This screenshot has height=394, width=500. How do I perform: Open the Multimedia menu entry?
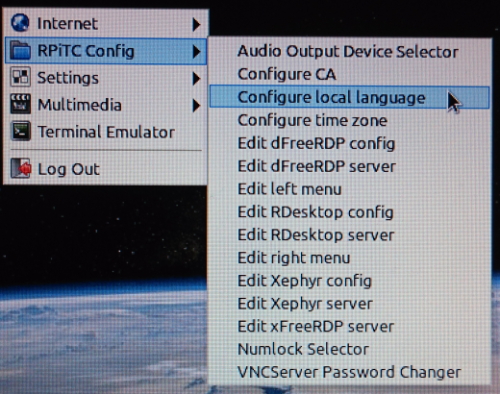tap(106, 105)
